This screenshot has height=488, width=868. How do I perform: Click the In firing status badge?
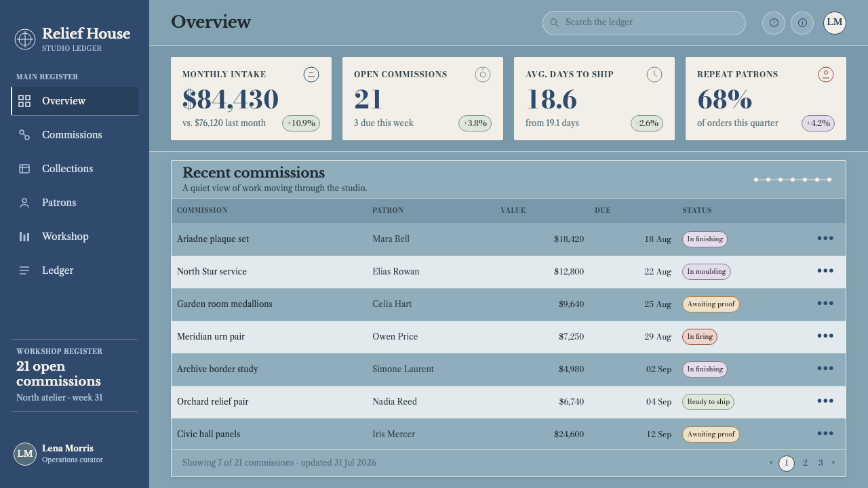[x=700, y=337]
